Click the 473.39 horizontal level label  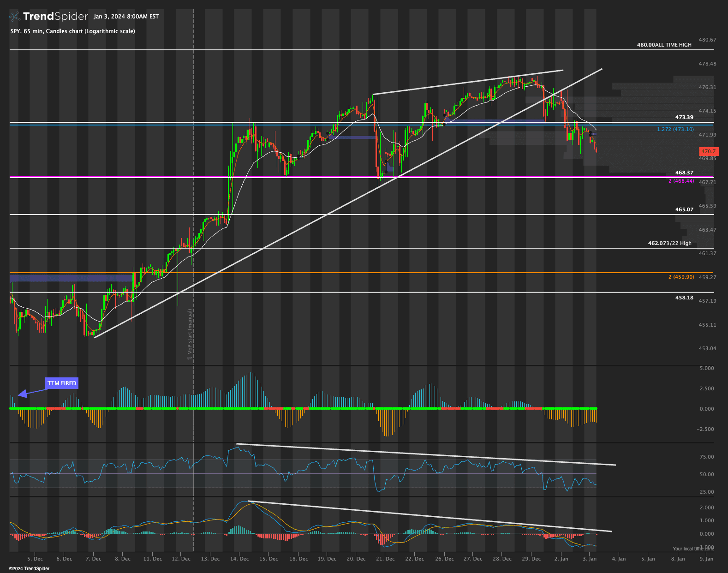point(684,117)
